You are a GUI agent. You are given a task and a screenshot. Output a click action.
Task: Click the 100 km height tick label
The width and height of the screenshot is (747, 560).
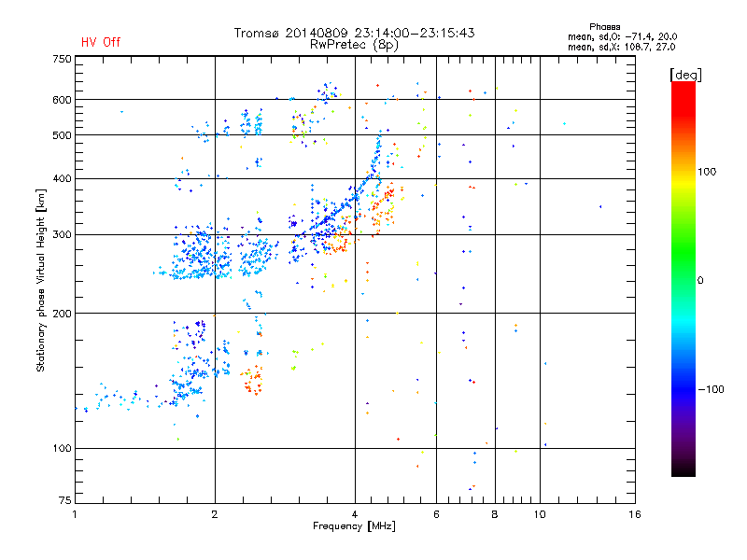pos(62,449)
